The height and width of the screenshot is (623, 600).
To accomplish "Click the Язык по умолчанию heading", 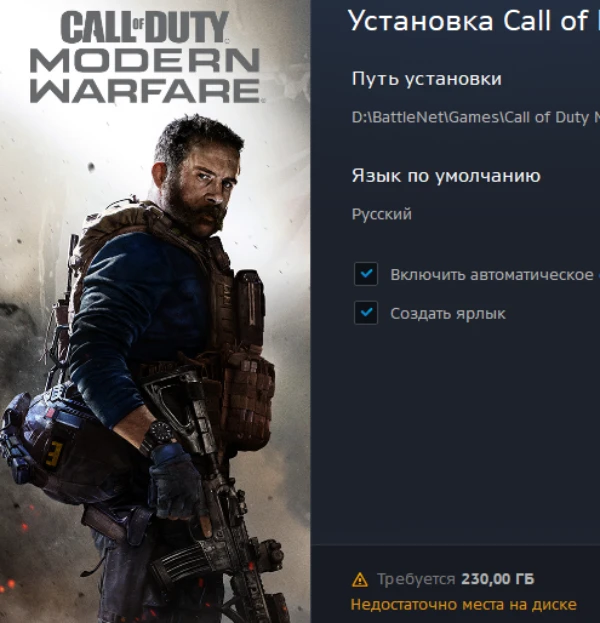I will (446, 176).
